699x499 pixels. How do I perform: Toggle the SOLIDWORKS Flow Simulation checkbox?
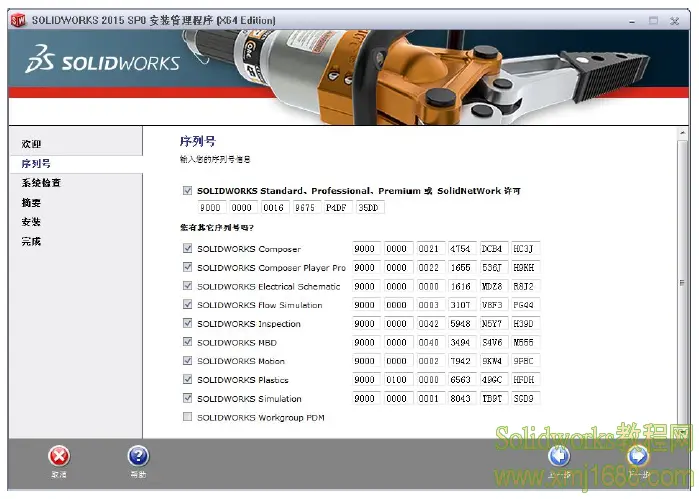coord(187,304)
